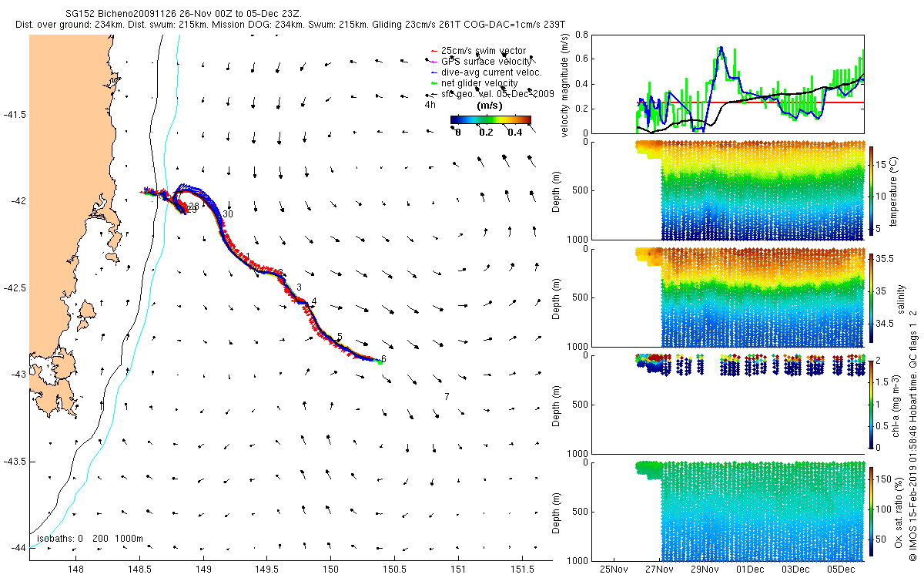
Task: Click the '29Nov' date tick label
Action: pyautogui.click(x=705, y=570)
